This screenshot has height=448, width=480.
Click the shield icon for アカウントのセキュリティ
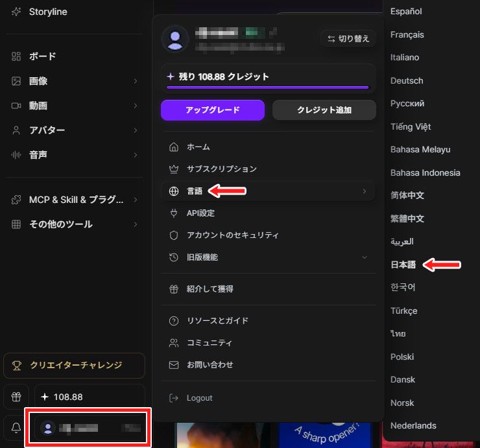click(174, 235)
